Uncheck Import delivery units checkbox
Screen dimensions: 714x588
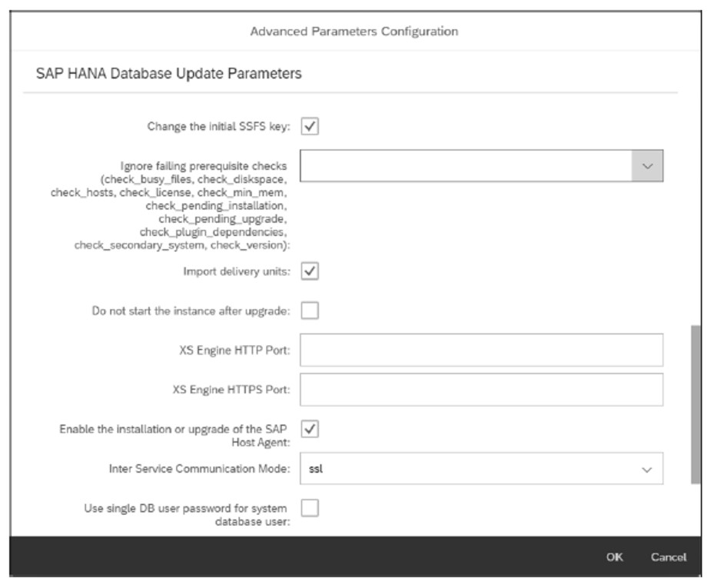coord(310,271)
